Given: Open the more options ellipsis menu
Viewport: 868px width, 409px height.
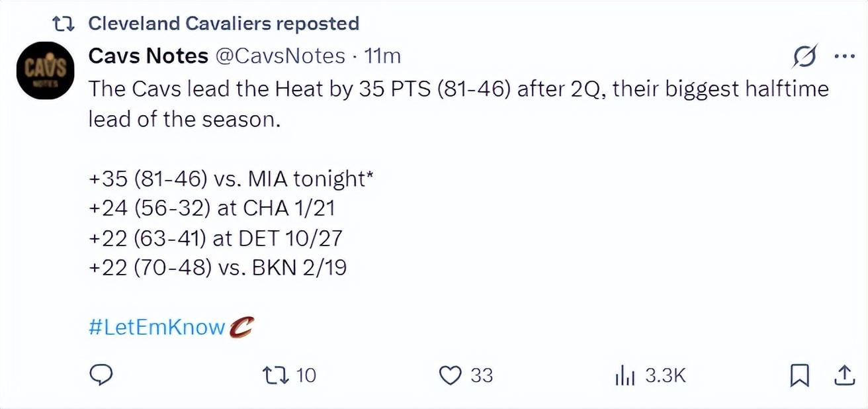Looking at the screenshot, I should pyautogui.click(x=844, y=57).
